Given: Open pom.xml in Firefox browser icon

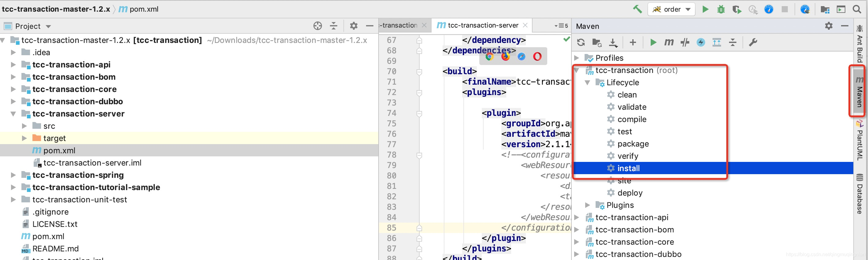Looking at the screenshot, I should 505,56.
